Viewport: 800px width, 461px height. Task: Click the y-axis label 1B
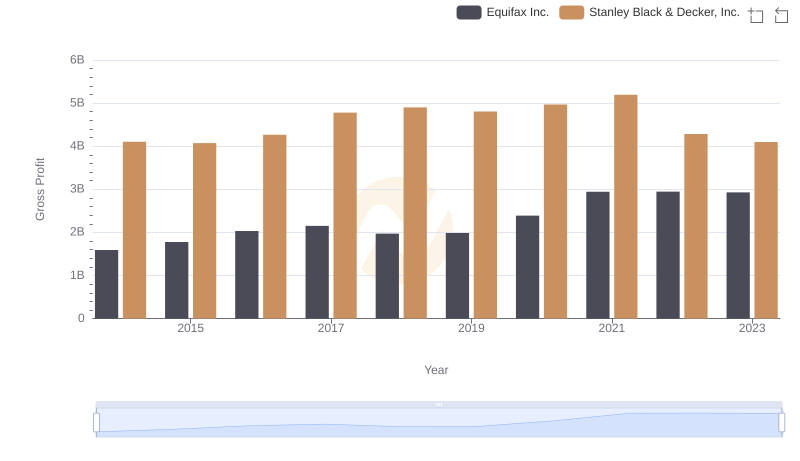coord(77,275)
